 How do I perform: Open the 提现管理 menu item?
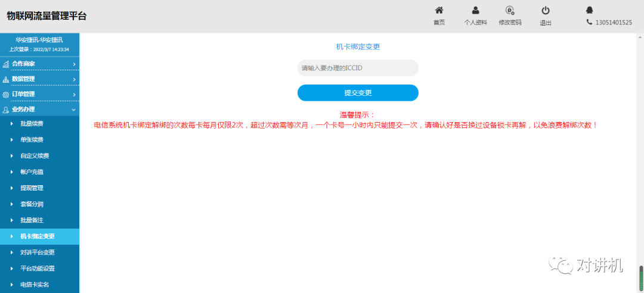39,188
